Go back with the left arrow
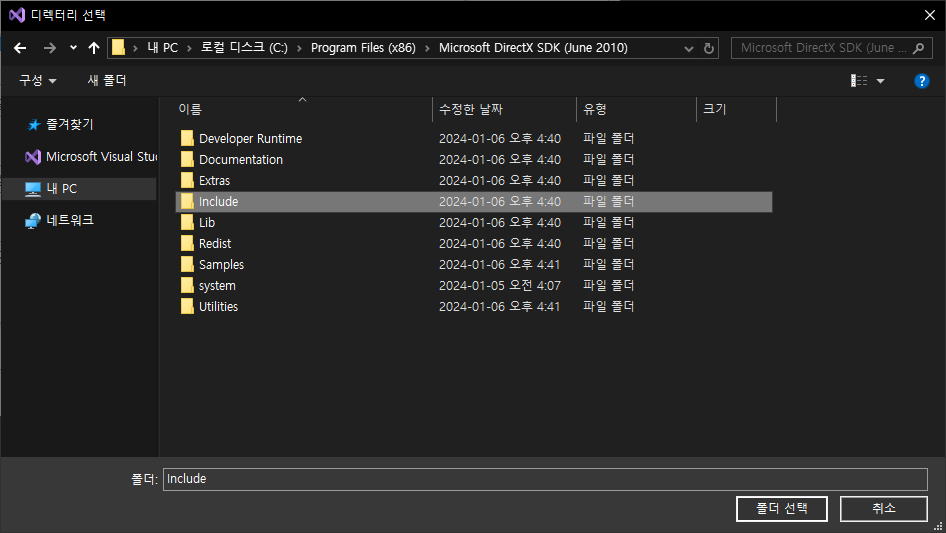946x533 pixels. pyautogui.click(x=20, y=48)
